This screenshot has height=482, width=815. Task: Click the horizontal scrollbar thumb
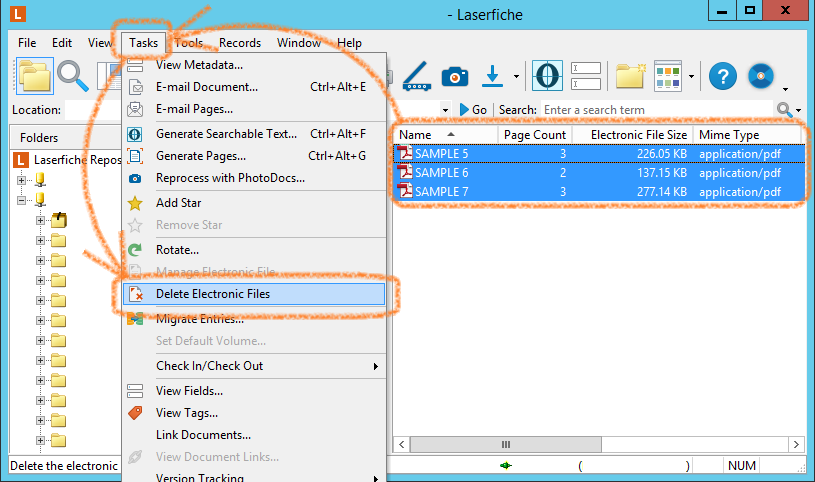point(506,445)
